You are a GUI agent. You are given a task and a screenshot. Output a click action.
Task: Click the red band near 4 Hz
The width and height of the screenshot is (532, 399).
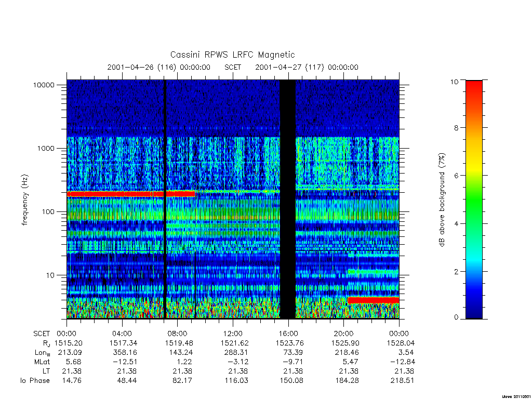coord(373,300)
